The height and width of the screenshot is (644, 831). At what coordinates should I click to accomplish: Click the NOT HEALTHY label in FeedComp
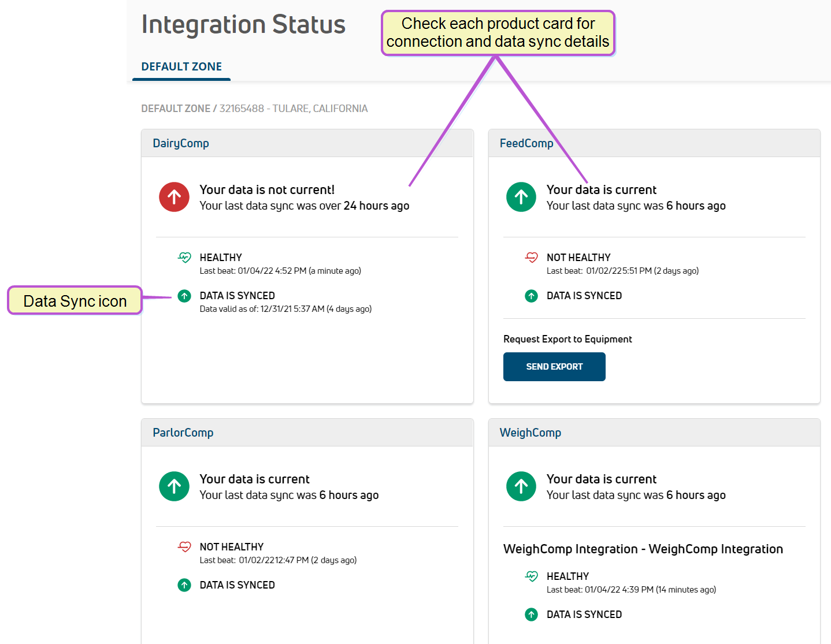(578, 258)
